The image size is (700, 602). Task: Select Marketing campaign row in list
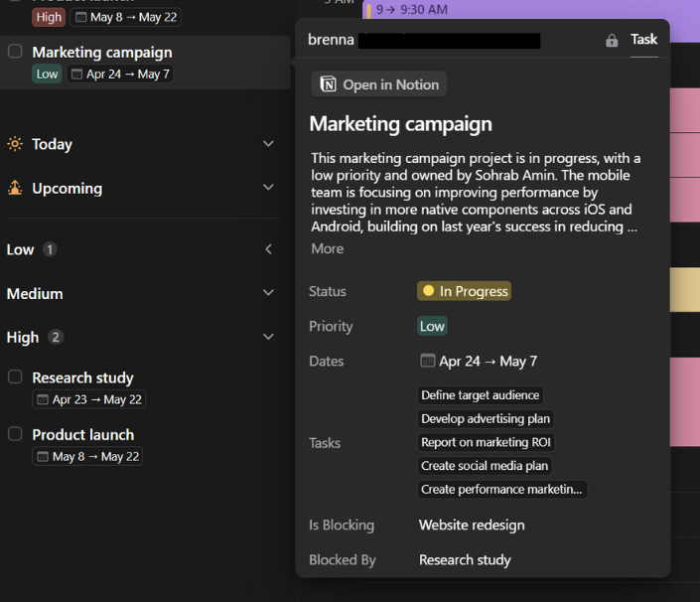coord(145,63)
